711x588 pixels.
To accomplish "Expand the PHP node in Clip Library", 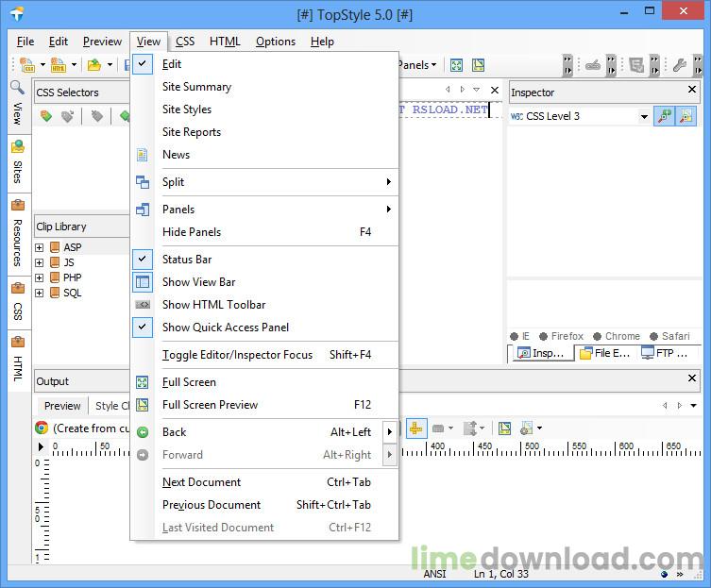I will [40, 278].
